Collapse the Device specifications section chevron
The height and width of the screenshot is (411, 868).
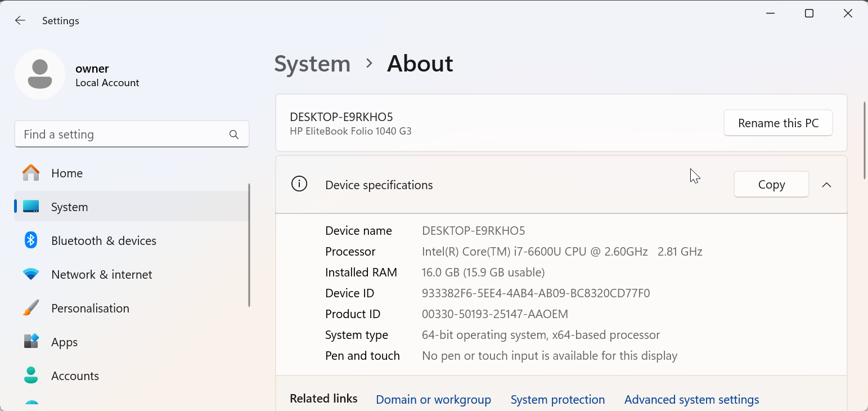[826, 185]
